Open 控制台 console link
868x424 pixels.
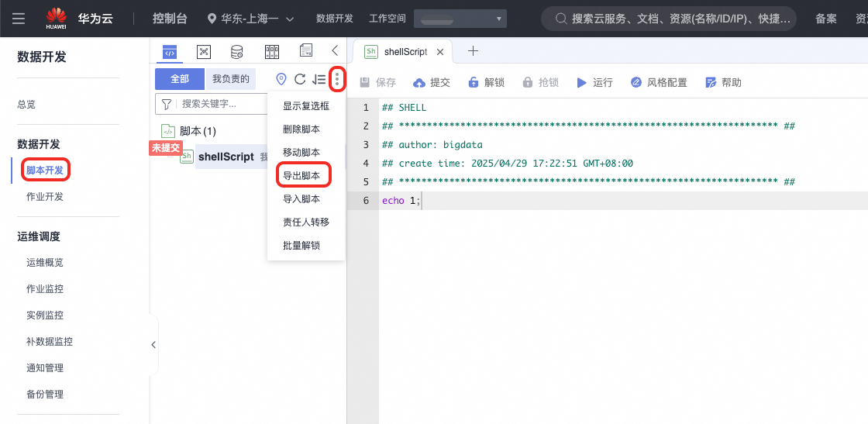pyautogui.click(x=170, y=19)
